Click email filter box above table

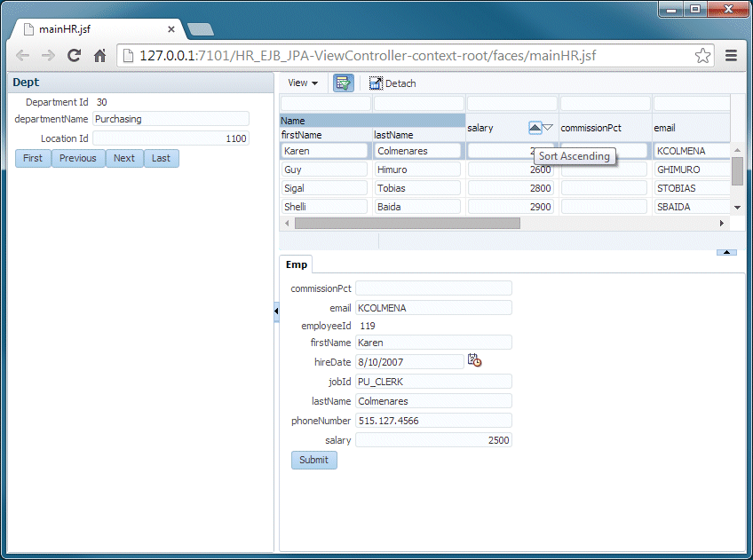(x=692, y=103)
